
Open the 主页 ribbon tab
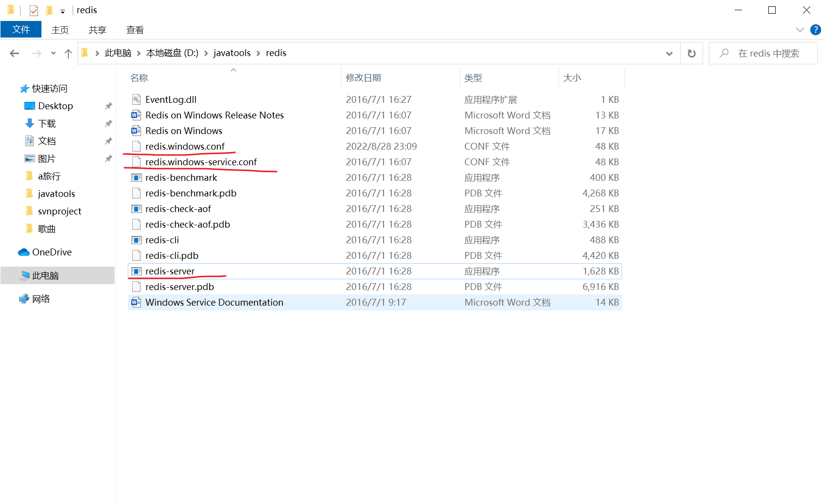point(60,30)
